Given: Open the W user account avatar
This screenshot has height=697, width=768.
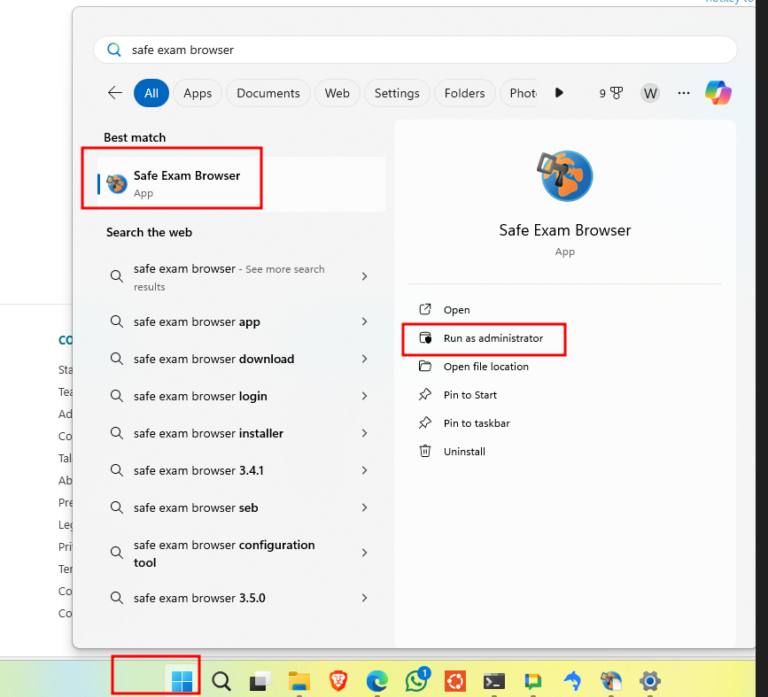Looking at the screenshot, I should [650, 93].
